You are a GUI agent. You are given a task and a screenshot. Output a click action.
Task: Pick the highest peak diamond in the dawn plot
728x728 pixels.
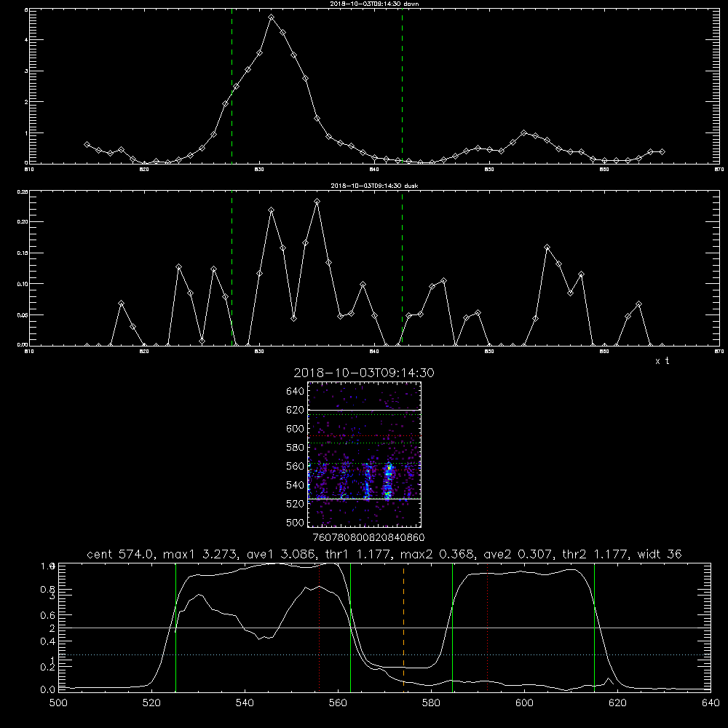click(271, 17)
